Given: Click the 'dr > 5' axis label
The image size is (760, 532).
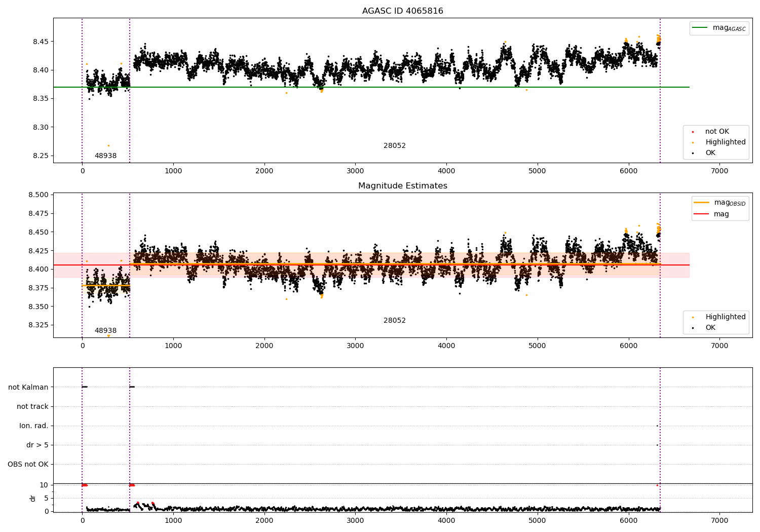Looking at the screenshot, I should click(37, 445).
